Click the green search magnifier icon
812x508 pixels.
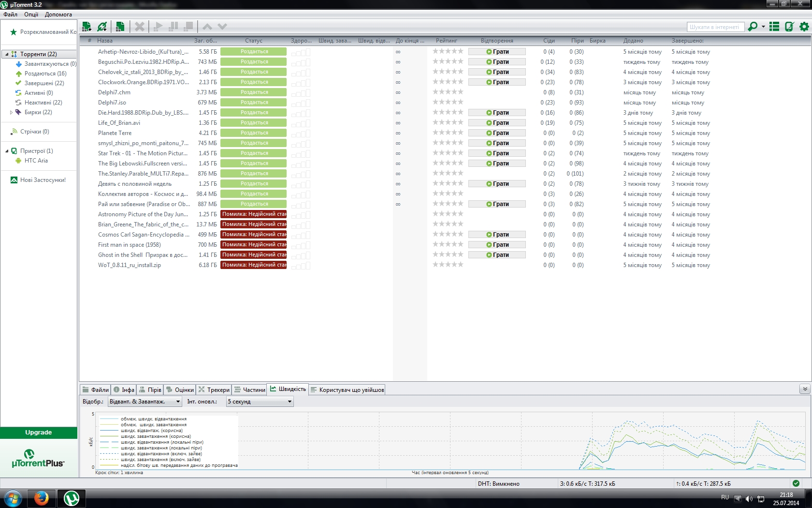tap(752, 27)
